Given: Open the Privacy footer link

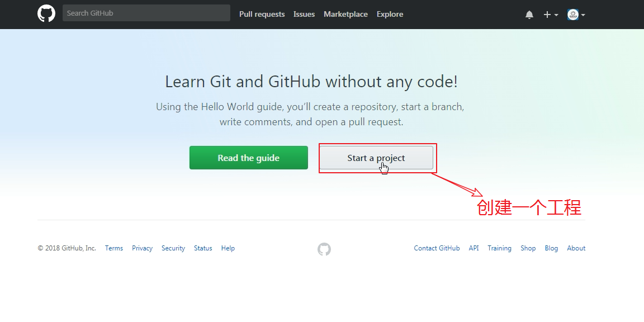Looking at the screenshot, I should tap(142, 248).
